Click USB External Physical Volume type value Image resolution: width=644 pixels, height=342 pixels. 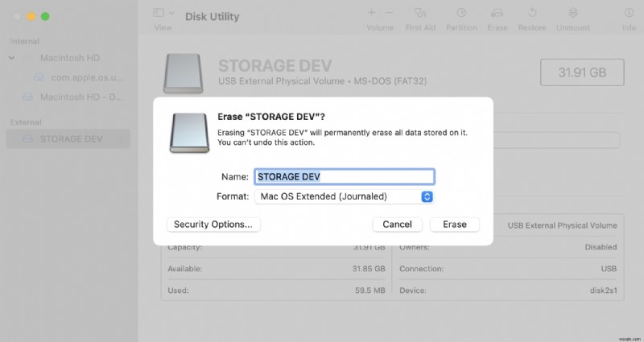[x=562, y=225]
